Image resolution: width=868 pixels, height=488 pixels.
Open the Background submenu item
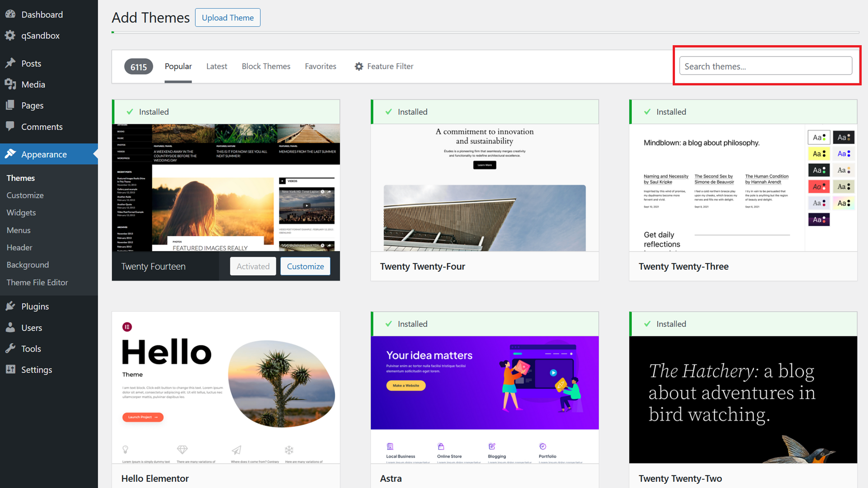tap(28, 265)
